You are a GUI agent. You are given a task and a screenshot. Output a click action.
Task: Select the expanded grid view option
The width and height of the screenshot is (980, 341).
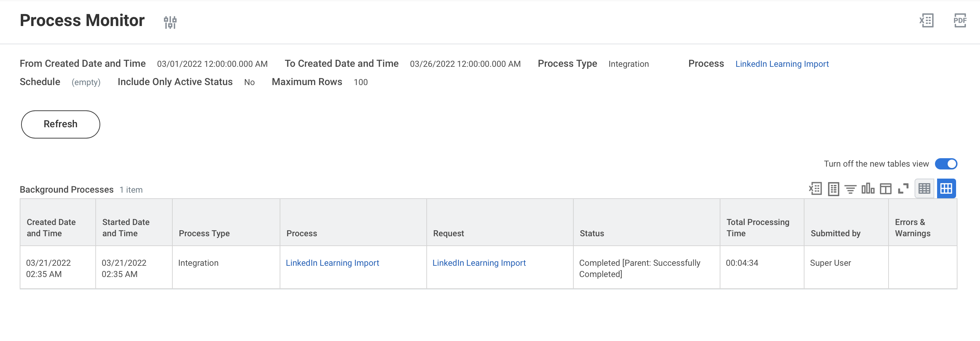tap(947, 188)
